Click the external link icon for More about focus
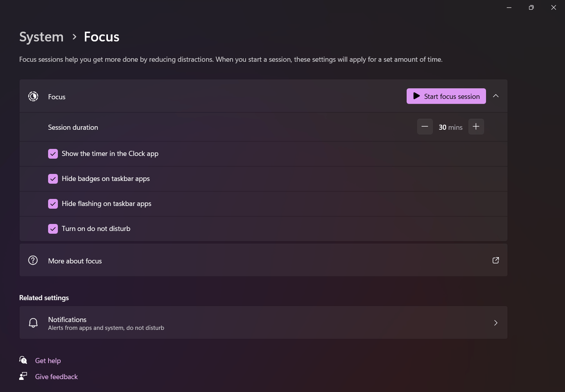 [x=495, y=260]
